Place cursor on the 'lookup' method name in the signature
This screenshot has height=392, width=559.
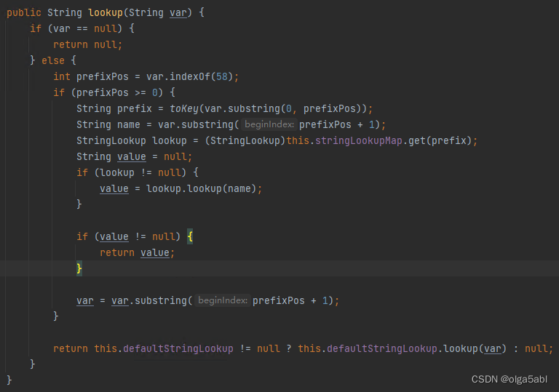pyautogui.click(x=106, y=13)
